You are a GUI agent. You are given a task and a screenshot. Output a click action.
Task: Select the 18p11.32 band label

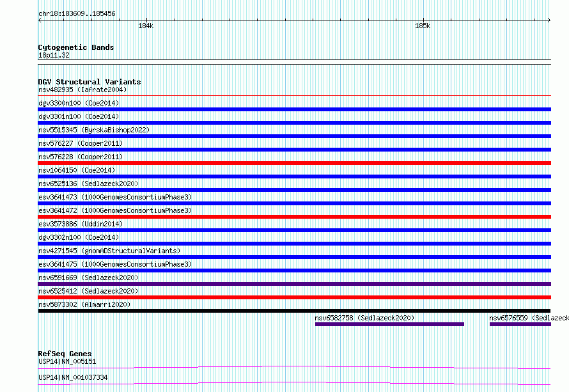pos(54,55)
